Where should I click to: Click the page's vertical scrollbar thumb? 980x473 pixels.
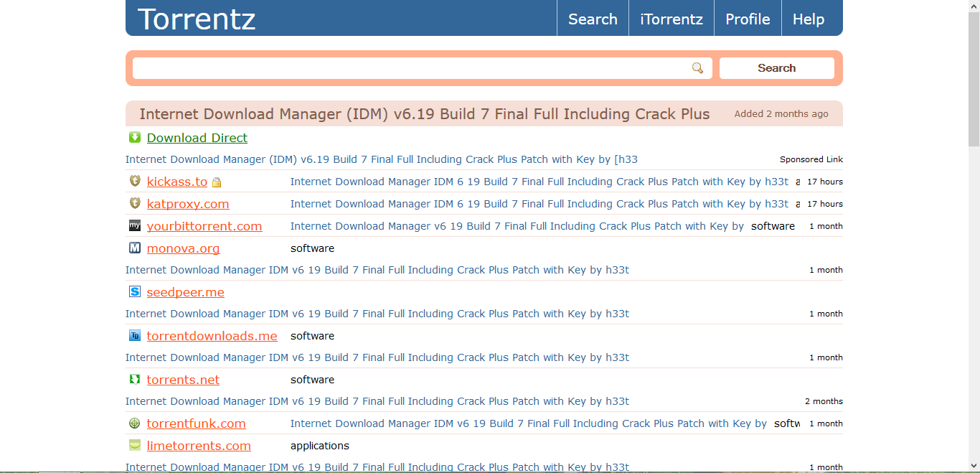pyautogui.click(x=974, y=79)
